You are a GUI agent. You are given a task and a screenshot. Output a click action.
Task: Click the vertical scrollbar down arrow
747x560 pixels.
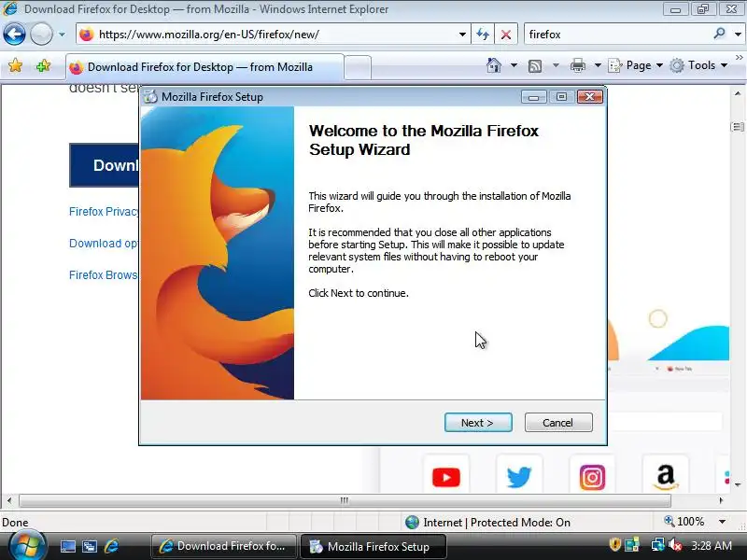[x=738, y=484]
